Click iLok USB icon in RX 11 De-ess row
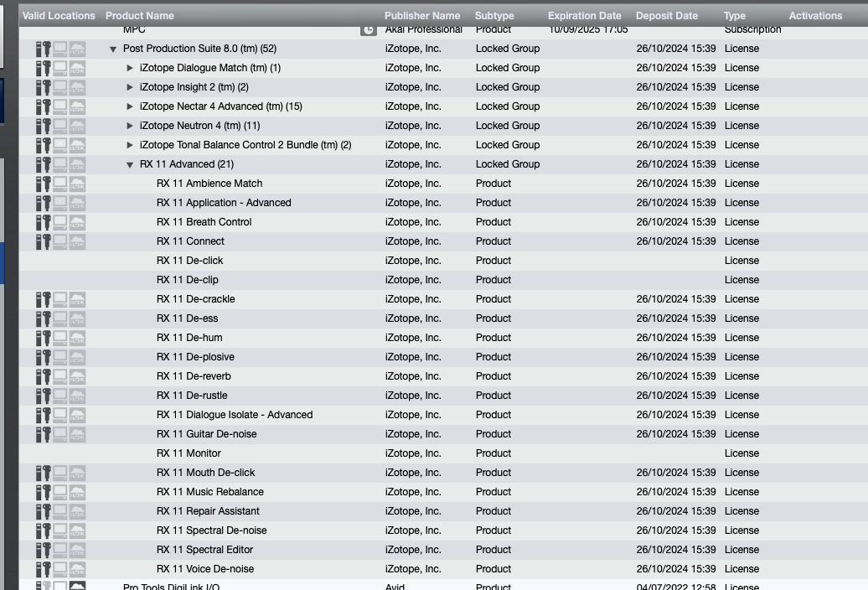Viewport: 868px width, 590px height. 44,318
